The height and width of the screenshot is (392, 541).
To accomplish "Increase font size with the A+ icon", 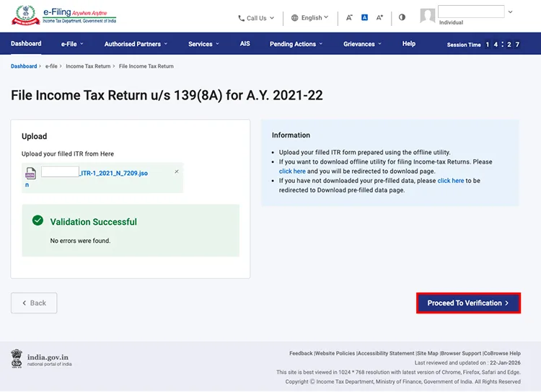I will point(379,17).
